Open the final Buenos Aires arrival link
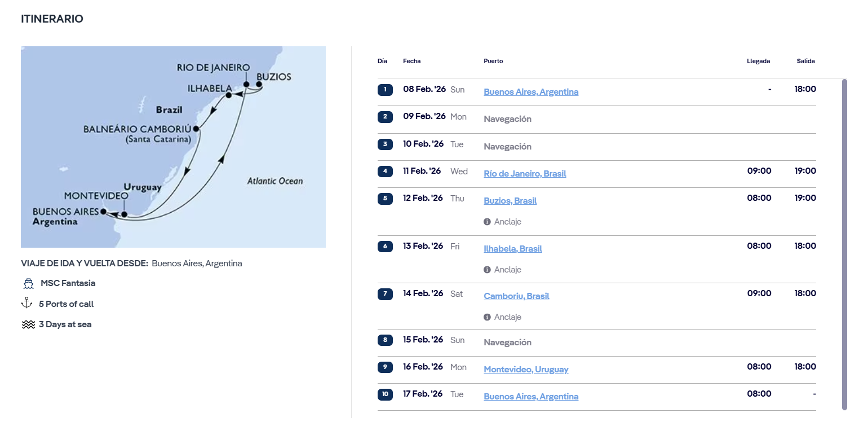The width and height of the screenshot is (868, 448). click(531, 397)
